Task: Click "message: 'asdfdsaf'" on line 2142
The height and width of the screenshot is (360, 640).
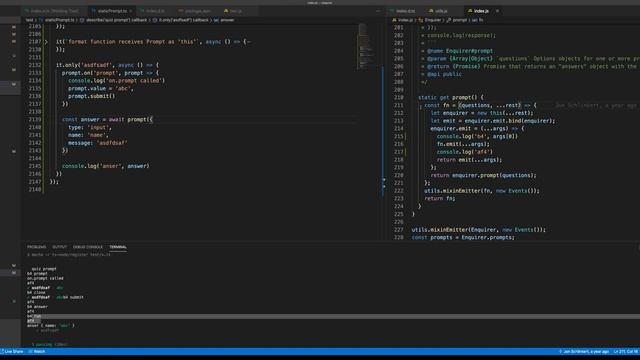Action: tap(98, 143)
